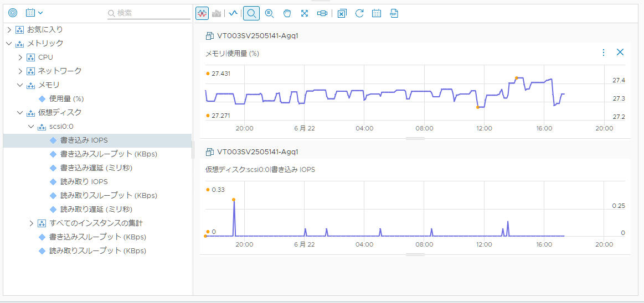Toggle the split charts waveform icon
644x303 pixels.
[202, 13]
